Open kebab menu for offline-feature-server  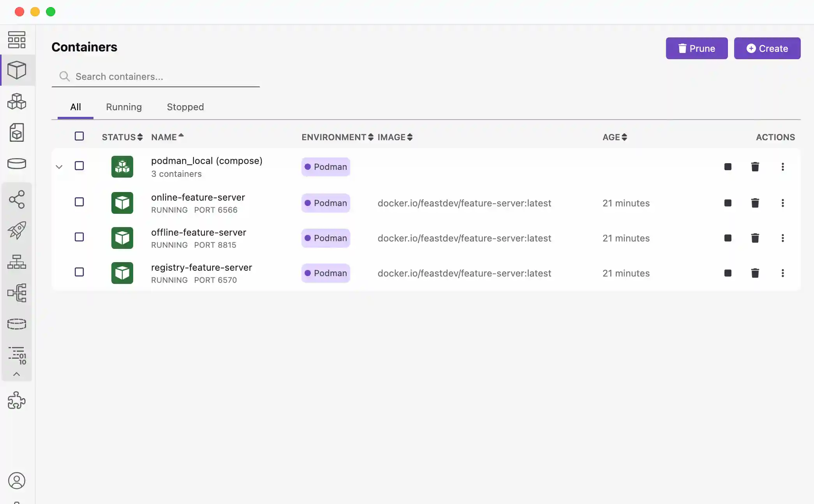[782, 238]
